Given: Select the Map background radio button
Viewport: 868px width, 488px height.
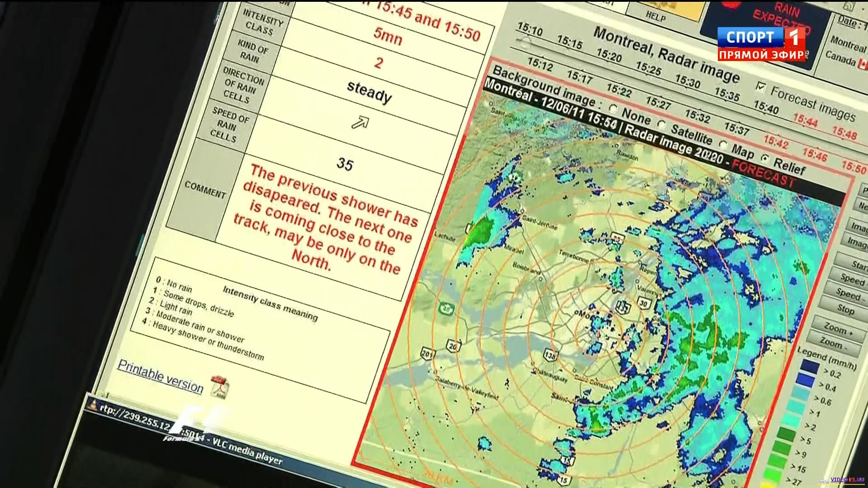Looking at the screenshot, I should click(723, 145).
